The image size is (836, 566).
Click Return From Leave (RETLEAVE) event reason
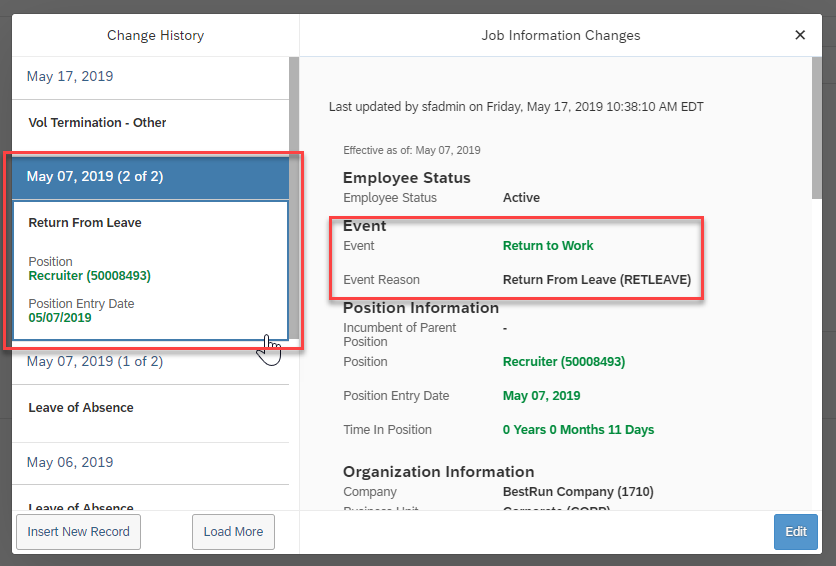coord(597,280)
